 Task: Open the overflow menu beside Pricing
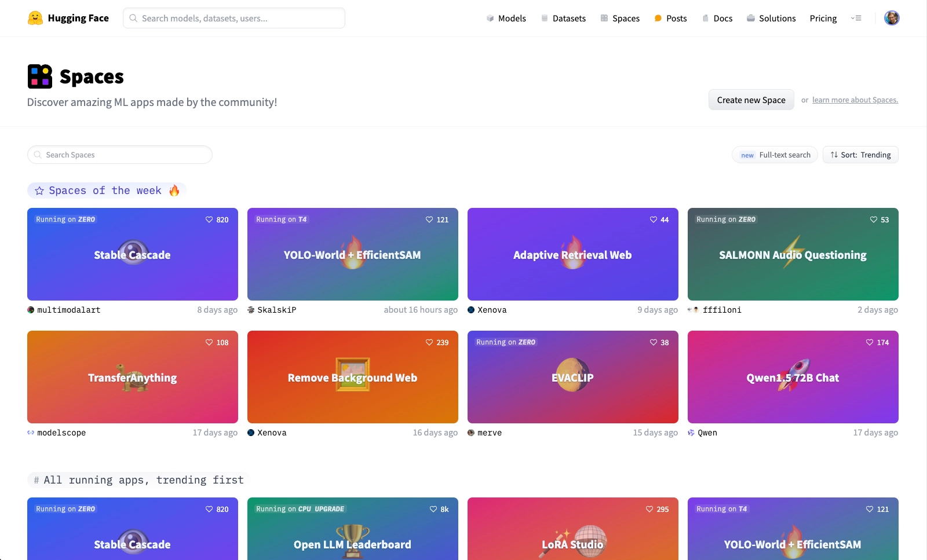coord(856,18)
